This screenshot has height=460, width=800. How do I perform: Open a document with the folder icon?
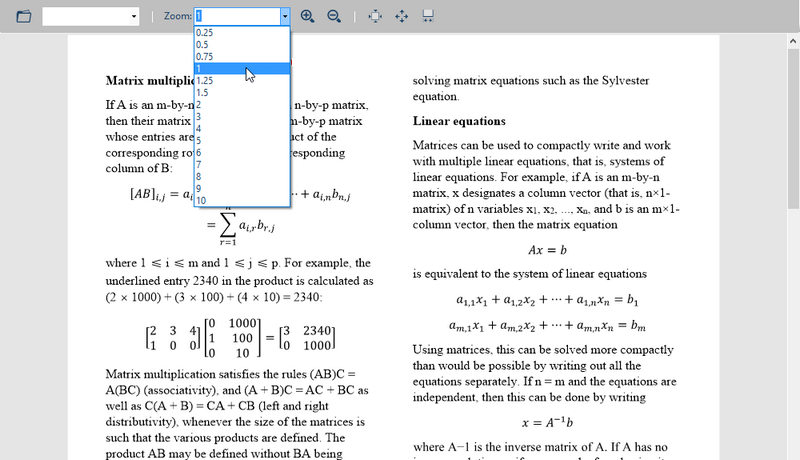23,16
